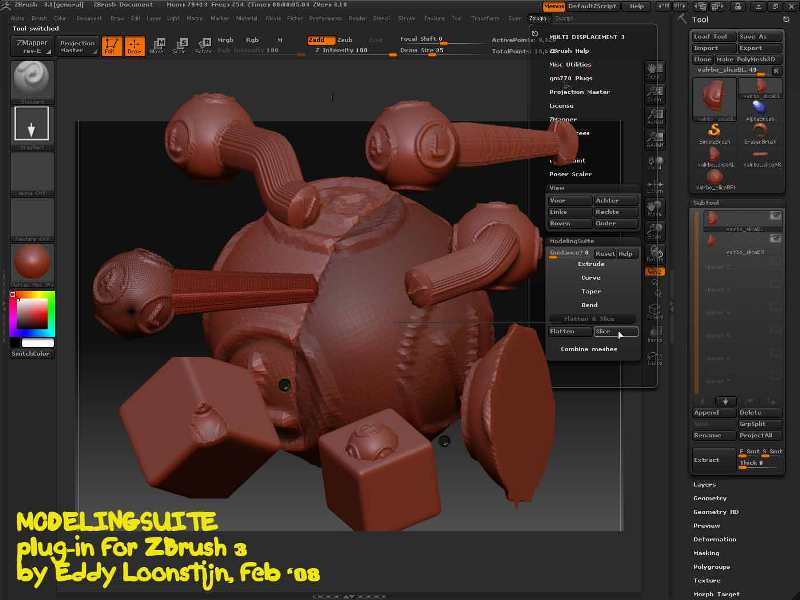Click the Links view button
The height and width of the screenshot is (600, 800).
[x=569, y=212]
